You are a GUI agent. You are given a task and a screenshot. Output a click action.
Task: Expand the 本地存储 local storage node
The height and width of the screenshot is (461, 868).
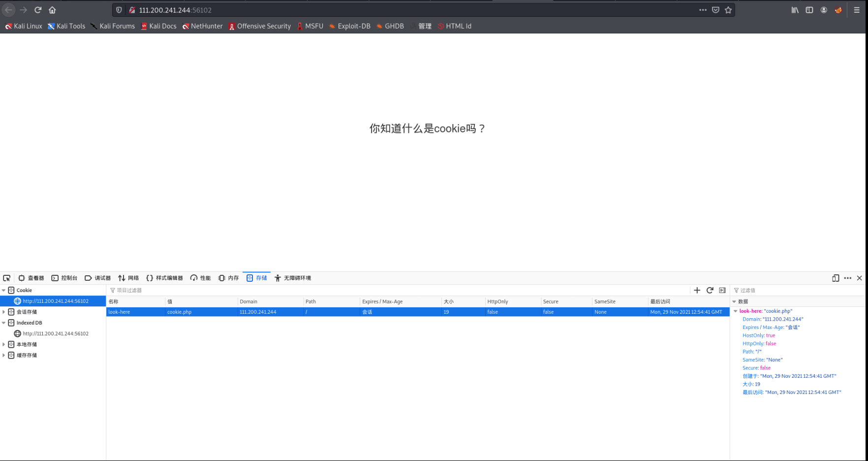[4, 344]
